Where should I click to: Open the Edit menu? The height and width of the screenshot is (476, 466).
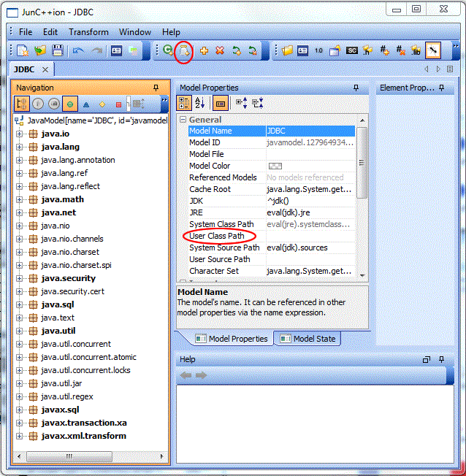click(50, 32)
